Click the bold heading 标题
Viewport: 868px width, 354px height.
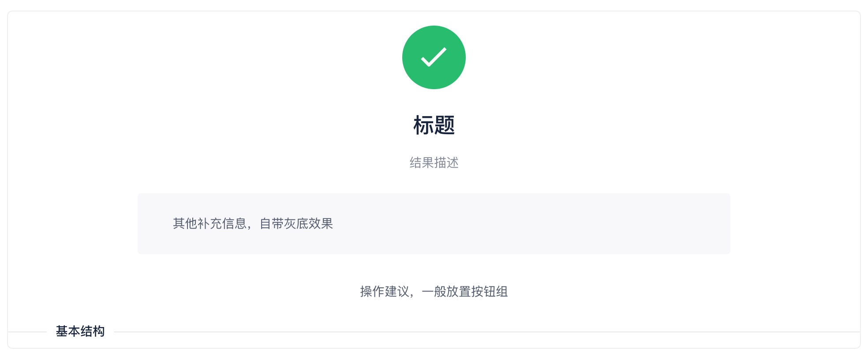pyautogui.click(x=434, y=125)
